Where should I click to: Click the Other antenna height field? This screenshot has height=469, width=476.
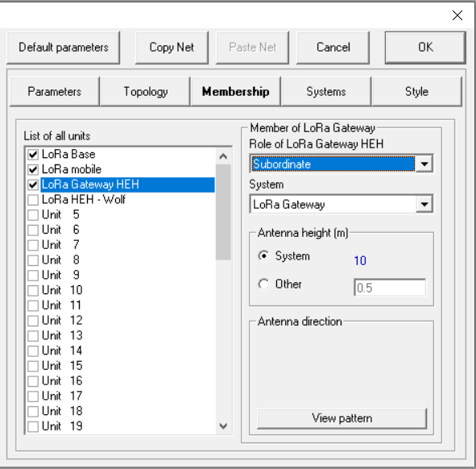pos(390,288)
